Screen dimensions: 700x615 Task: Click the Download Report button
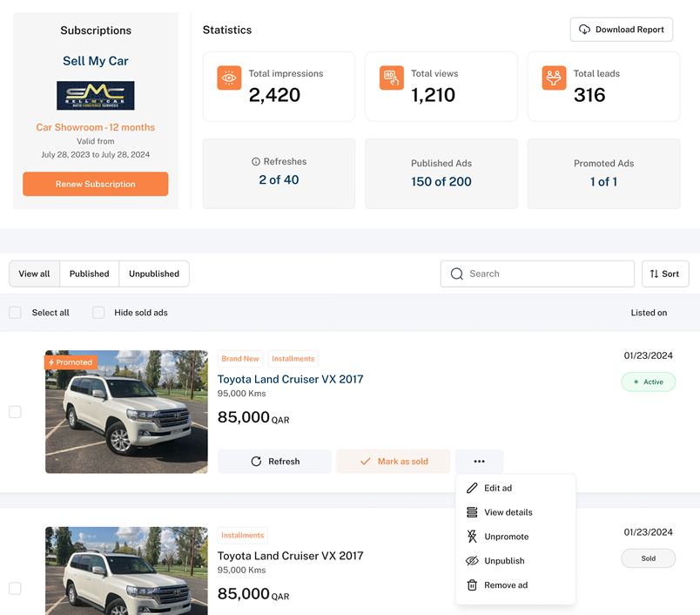[x=622, y=30]
